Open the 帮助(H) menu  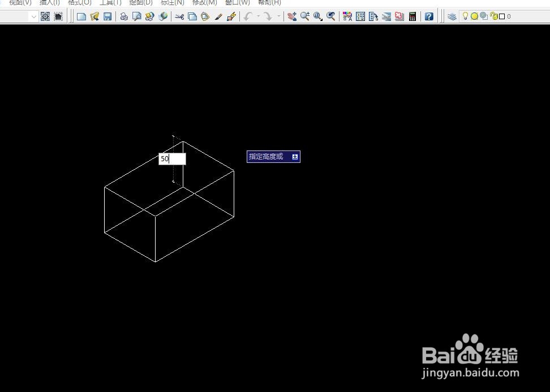pyautogui.click(x=269, y=2)
